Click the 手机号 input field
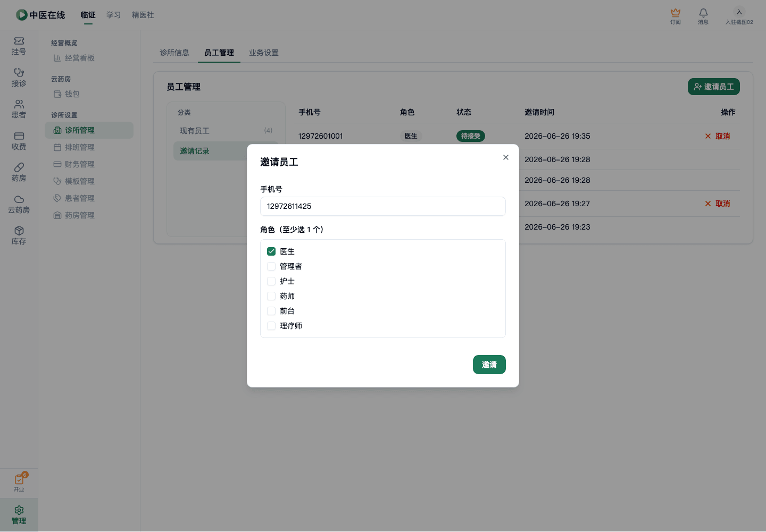This screenshot has width=766, height=532. 383,206
